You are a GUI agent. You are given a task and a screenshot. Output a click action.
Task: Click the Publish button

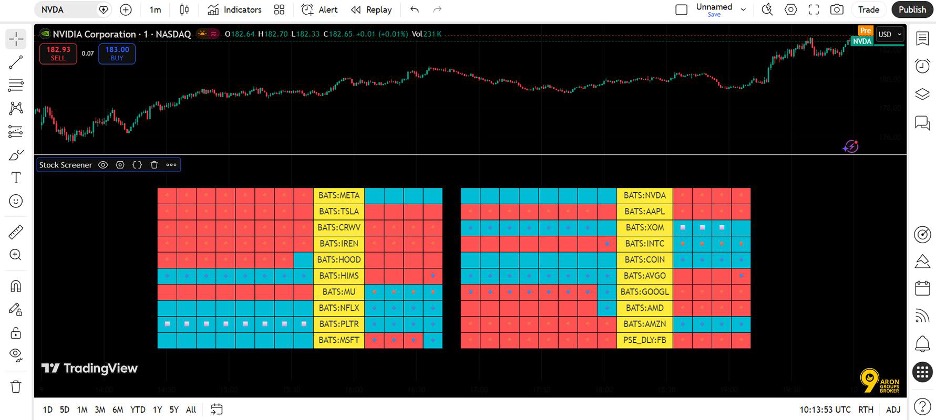pyautogui.click(x=912, y=10)
